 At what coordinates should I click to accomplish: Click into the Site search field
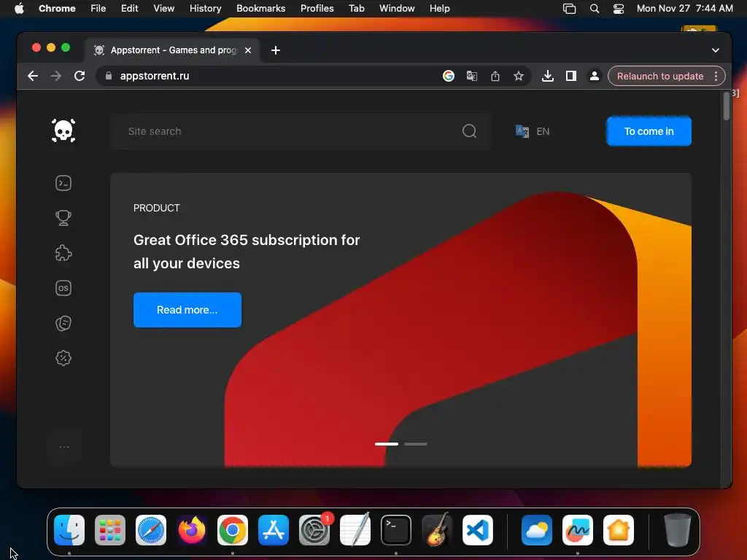pyautogui.click(x=300, y=131)
